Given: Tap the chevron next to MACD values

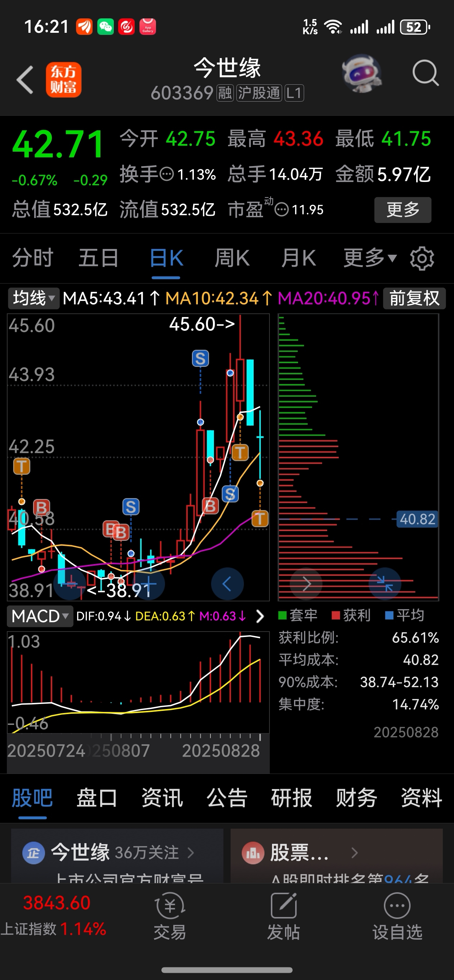Looking at the screenshot, I should pyautogui.click(x=260, y=616).
